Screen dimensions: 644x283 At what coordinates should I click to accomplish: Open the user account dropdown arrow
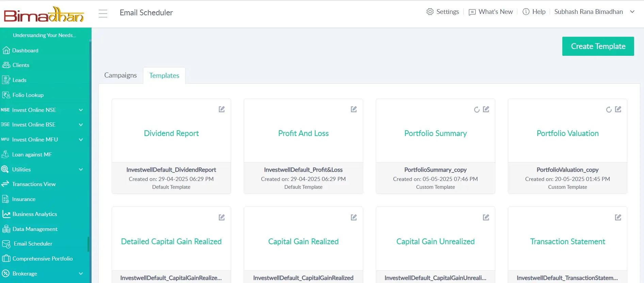coord(632,12)
